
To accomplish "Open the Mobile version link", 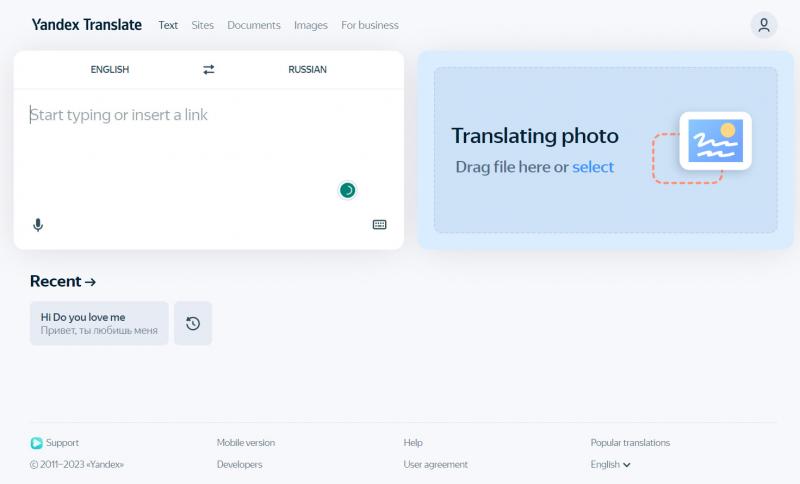I will [x=246, y=443].
